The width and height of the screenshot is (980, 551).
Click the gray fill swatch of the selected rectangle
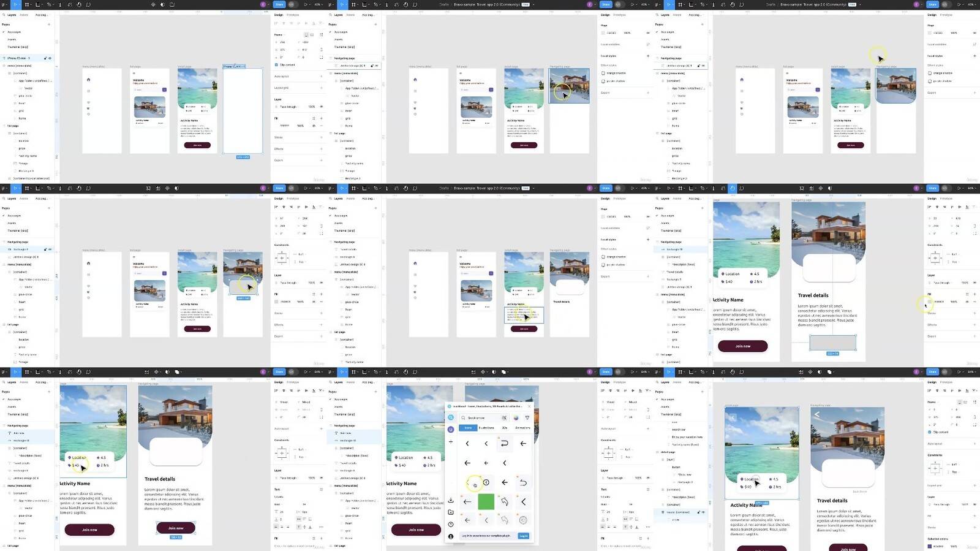click(x=930, y=302)
